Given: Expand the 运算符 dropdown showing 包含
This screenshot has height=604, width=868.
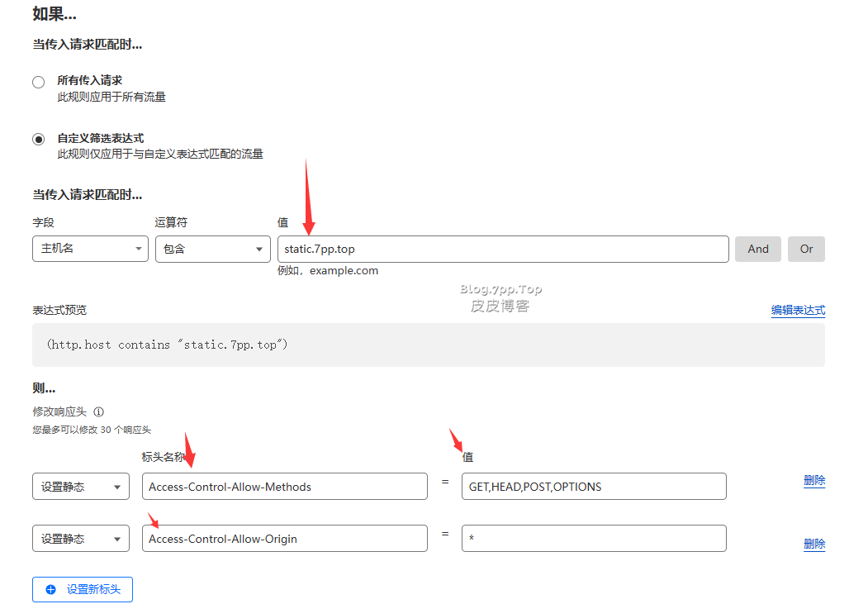Looking at the screenshot, I should tap(212, 249).
